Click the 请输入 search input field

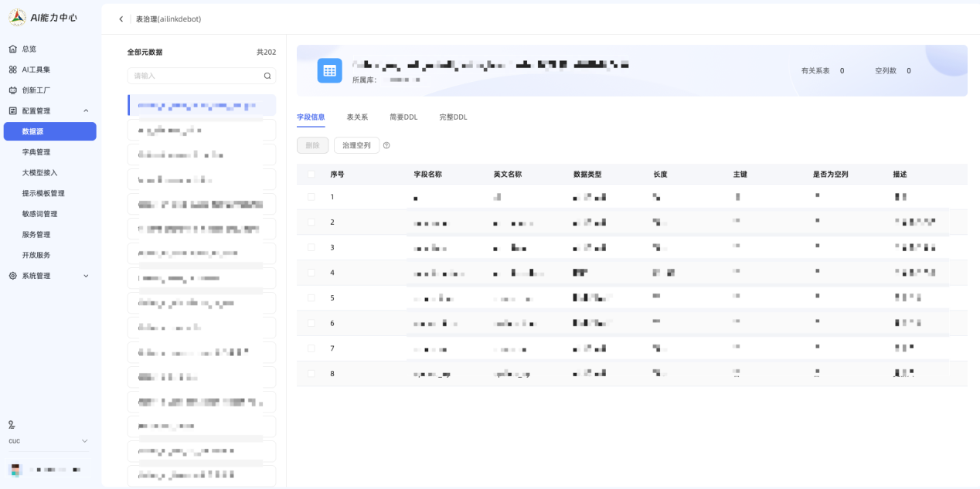(196, 76)
